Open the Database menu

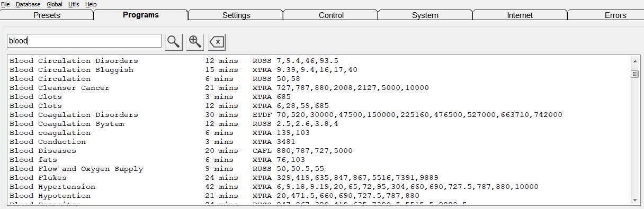[28, 4]
